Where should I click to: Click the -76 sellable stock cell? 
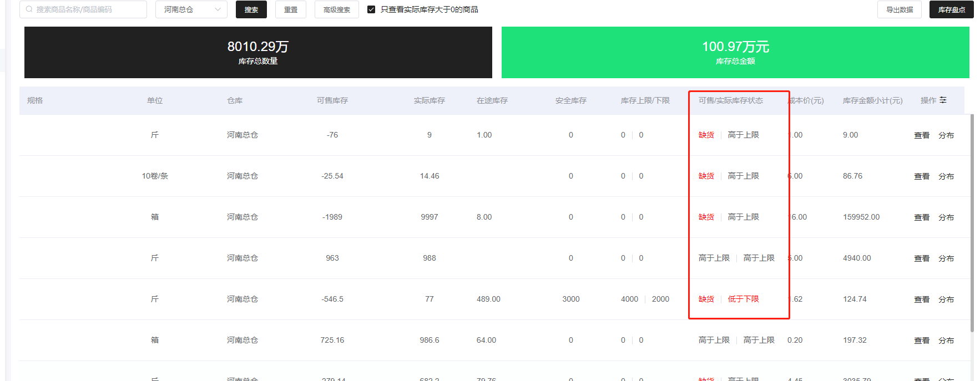(x=332, y=135)
